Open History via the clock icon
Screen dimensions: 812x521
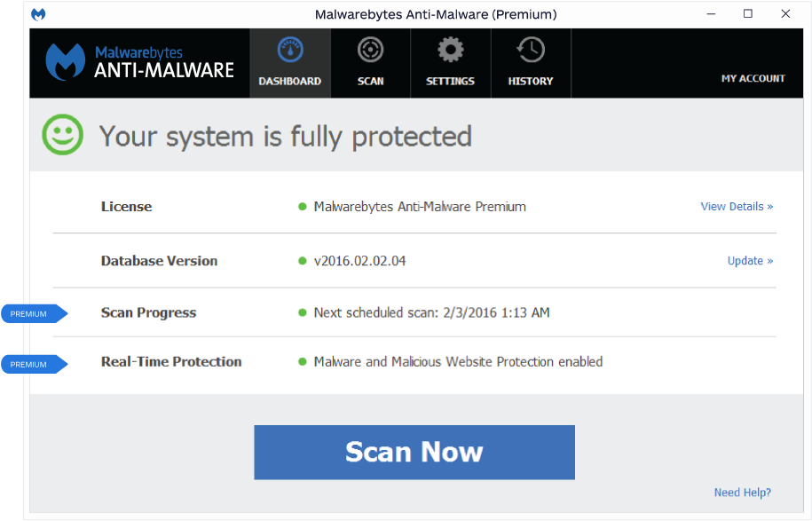531,51
